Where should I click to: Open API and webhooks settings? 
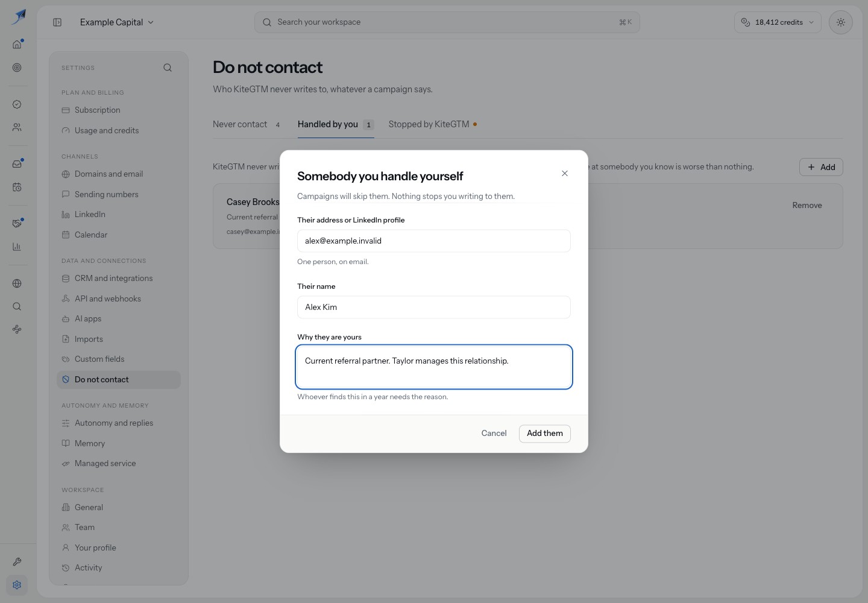[119, 299]
